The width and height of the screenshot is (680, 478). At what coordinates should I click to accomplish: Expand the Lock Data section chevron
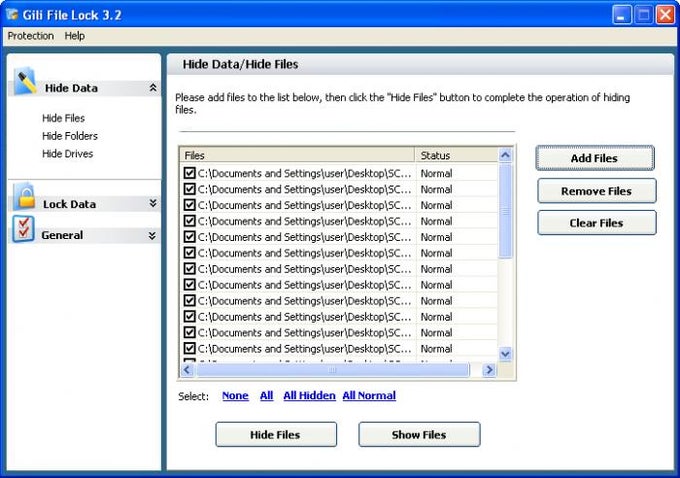[153, 203]
